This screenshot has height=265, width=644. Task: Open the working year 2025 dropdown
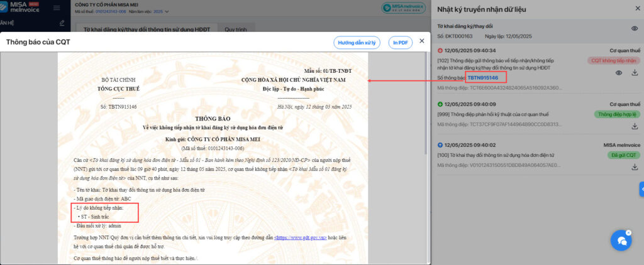pos(161,11)
